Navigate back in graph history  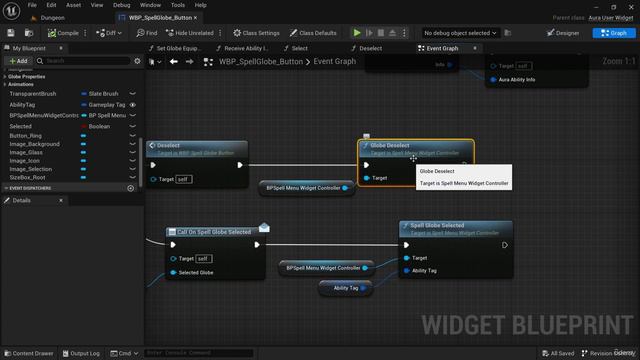click(x=174, y=62)
